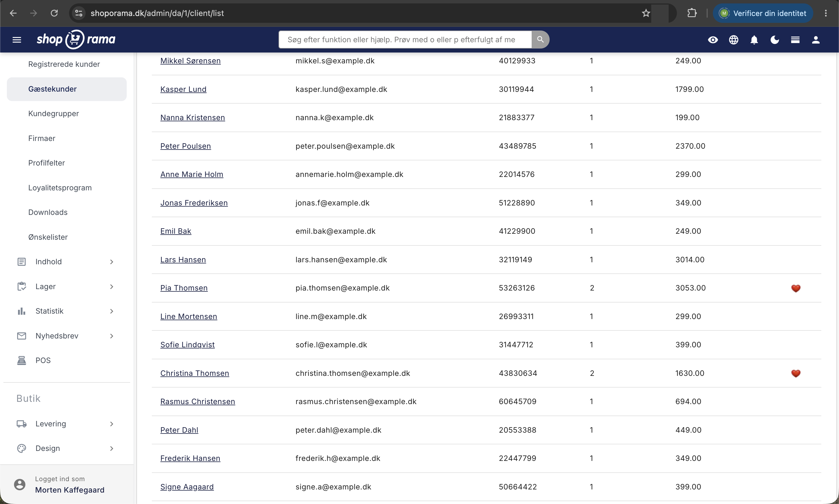Toggle the eye preview icon in header

[x=713, y=40]
